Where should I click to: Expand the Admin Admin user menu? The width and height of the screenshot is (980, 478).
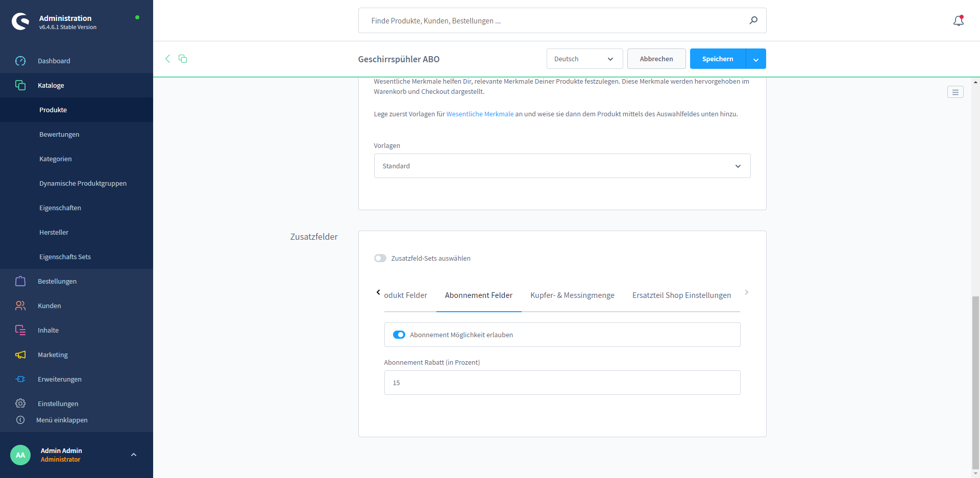pyautogui.click(x=134, y=455)
